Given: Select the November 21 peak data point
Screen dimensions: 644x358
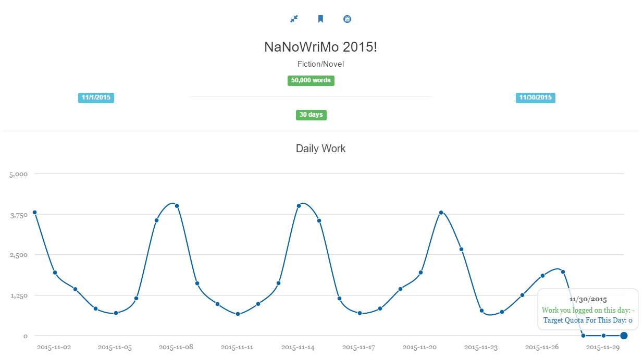Looking at the screenshot, I should 441,213.
